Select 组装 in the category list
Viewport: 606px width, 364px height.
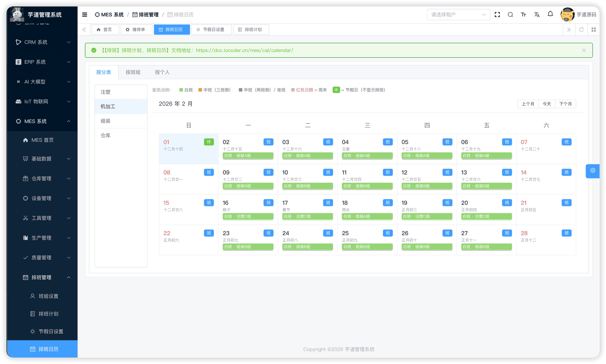pyautogui.click(x=106, y=121)
